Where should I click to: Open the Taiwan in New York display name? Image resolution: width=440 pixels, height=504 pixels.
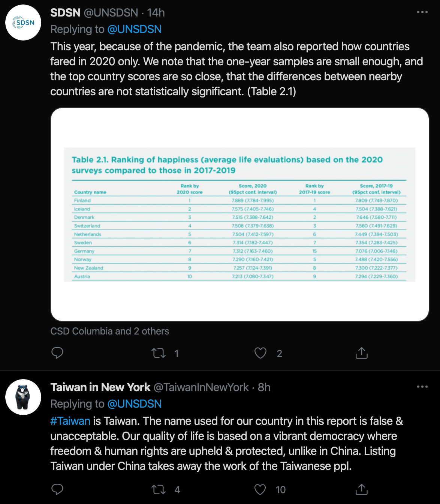[x=100, y=387]
